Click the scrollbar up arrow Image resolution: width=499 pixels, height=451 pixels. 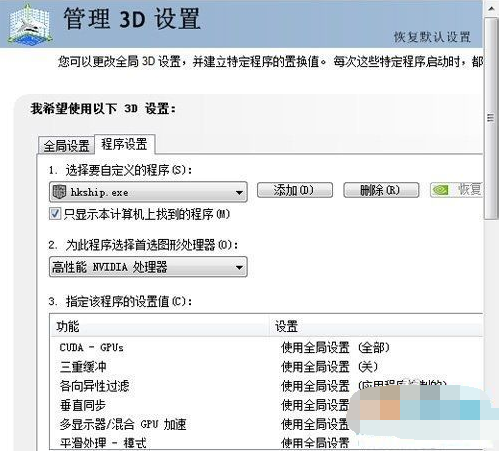[x=491, y=8]
